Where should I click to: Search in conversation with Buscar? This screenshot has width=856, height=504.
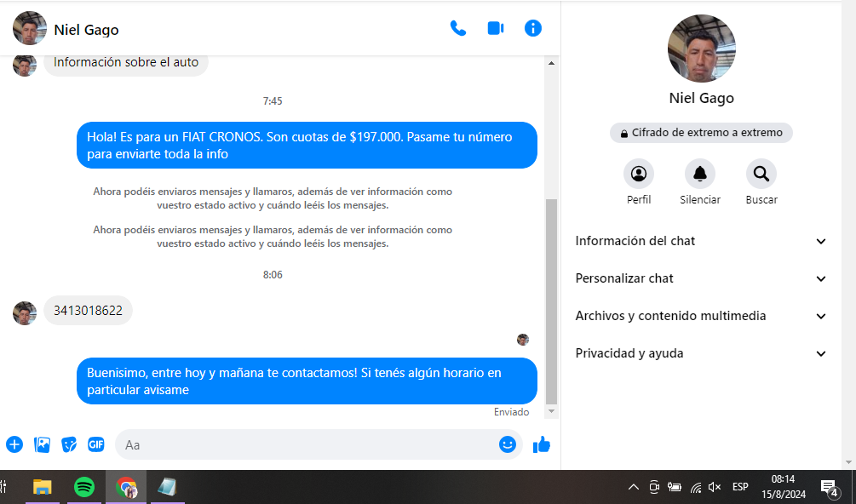pos(761,175)
